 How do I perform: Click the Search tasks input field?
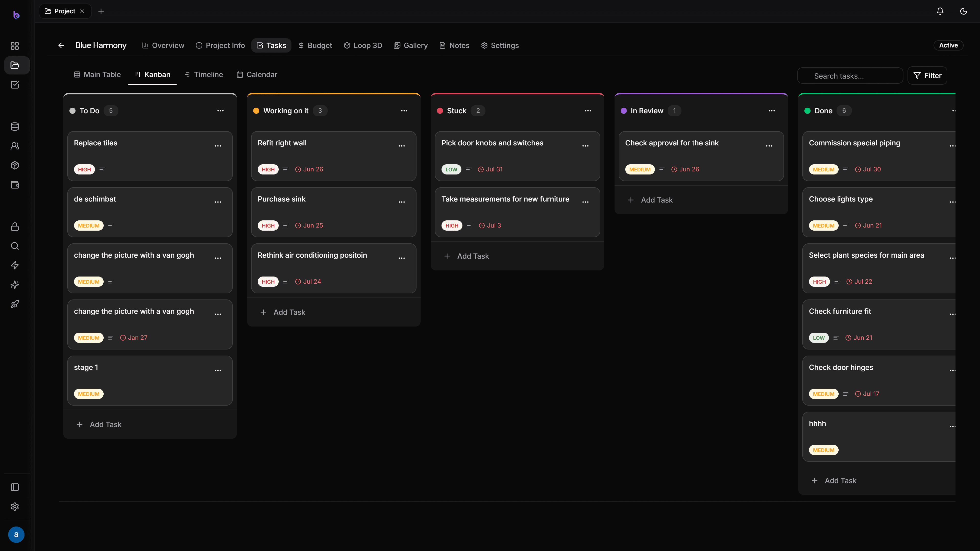[x=850, y=76]
